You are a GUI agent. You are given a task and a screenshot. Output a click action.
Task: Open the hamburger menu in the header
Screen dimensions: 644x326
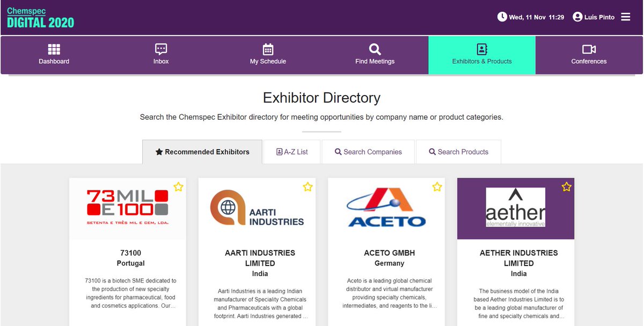click(x=626, y=17)
